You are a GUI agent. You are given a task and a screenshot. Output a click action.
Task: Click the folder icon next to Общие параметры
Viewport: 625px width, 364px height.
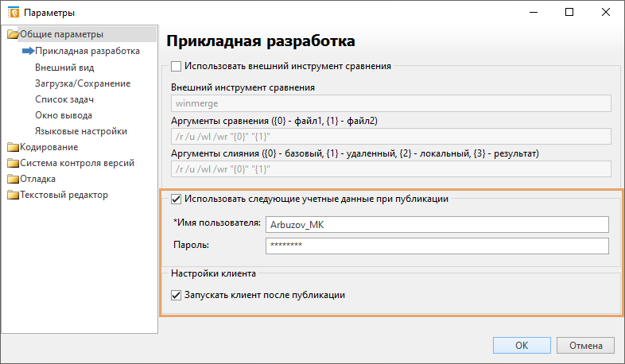(13, 35)
